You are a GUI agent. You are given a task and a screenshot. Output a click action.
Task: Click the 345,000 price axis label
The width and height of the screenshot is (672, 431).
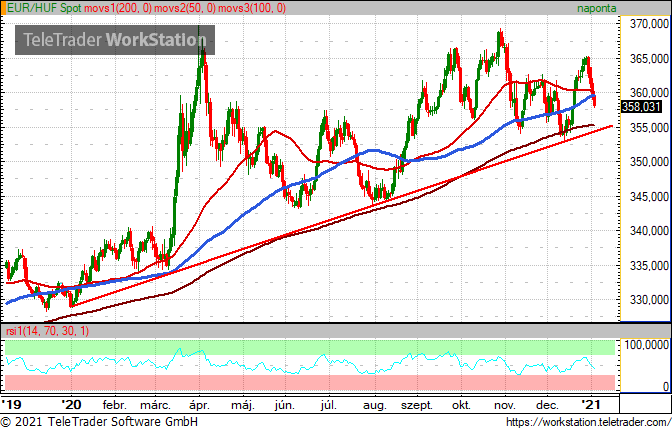[649, 197]
